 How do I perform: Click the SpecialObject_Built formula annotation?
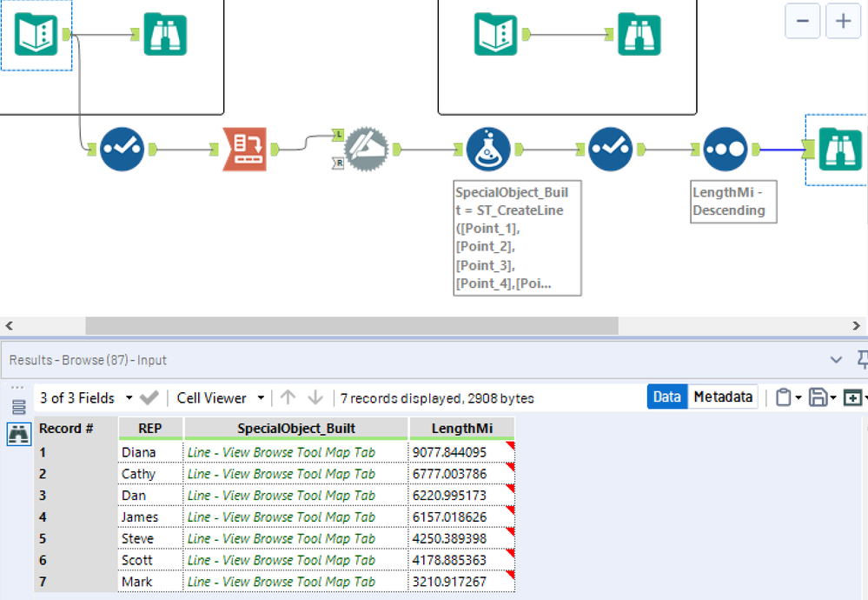[517, 237]
